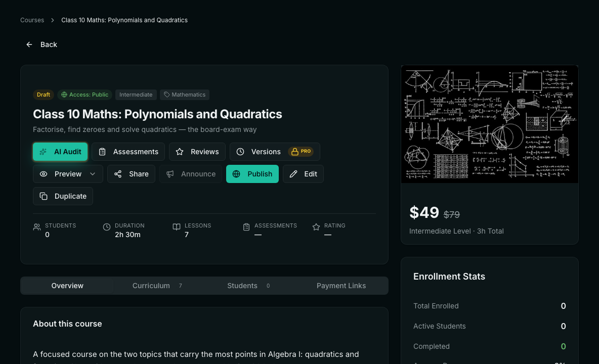Click the course thumbnail image
The height and width of the screenshot is (364, 599).
[x=489, y=124]
